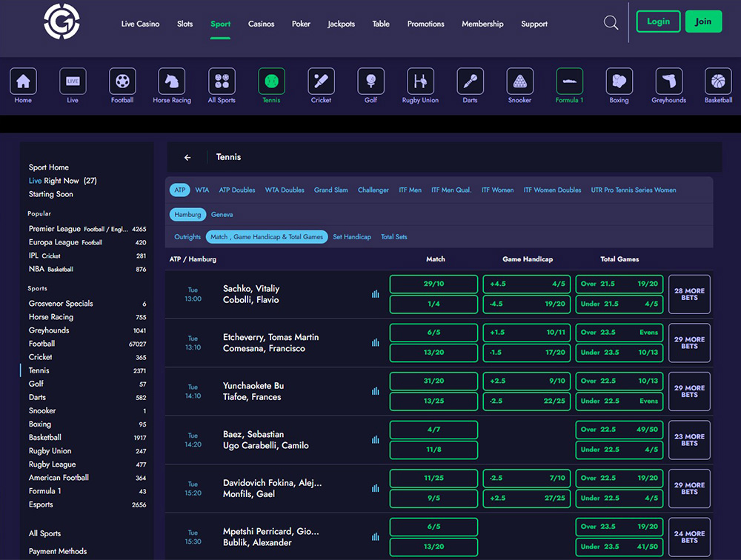
Task: Select -2.5 handicap at 7/10
Action: [x=527, y=479]
